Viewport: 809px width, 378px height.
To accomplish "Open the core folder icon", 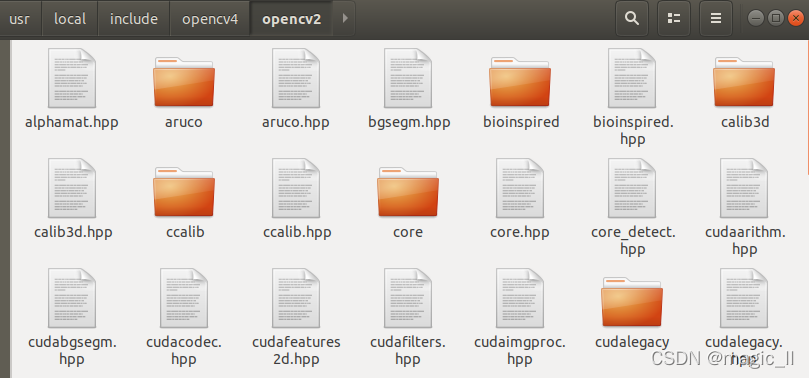I will 408,191.
